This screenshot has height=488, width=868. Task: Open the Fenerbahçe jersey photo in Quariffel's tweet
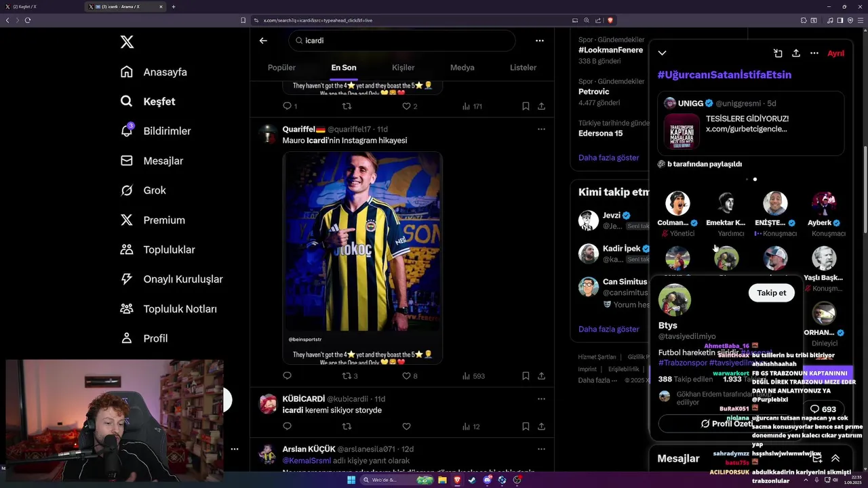coord(363,241)
